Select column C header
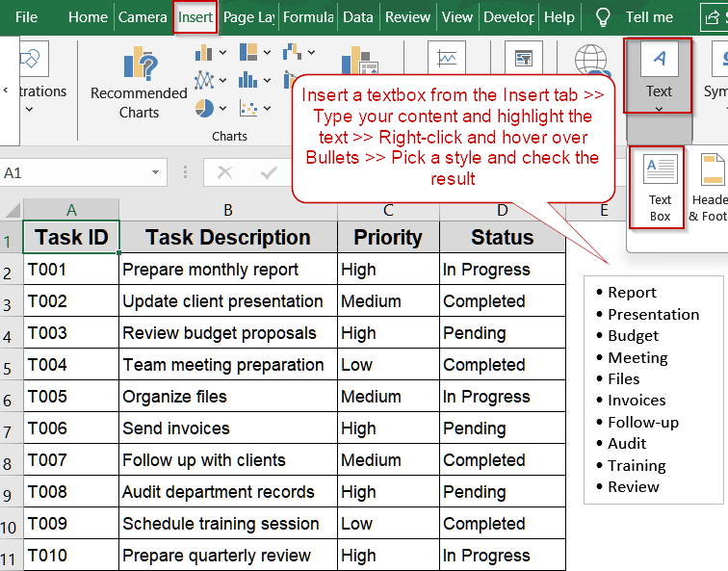Viewport: 728px width, 571px height. (x=388, y=210)
